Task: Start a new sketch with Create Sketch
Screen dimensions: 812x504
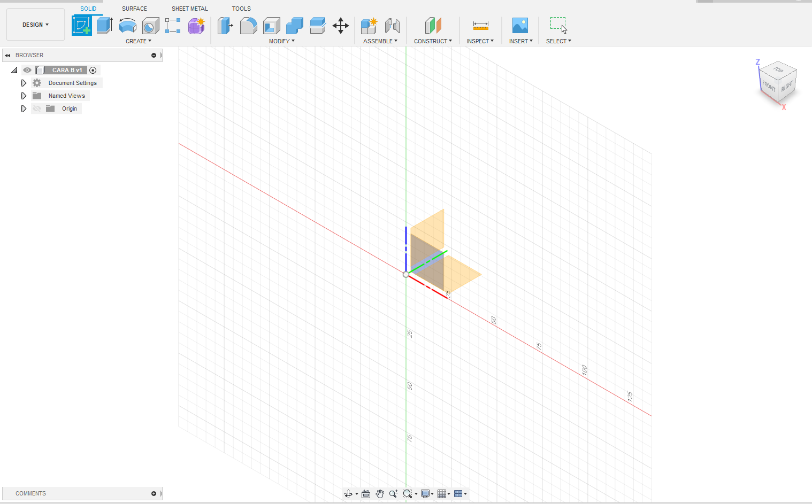Action: 82,26
